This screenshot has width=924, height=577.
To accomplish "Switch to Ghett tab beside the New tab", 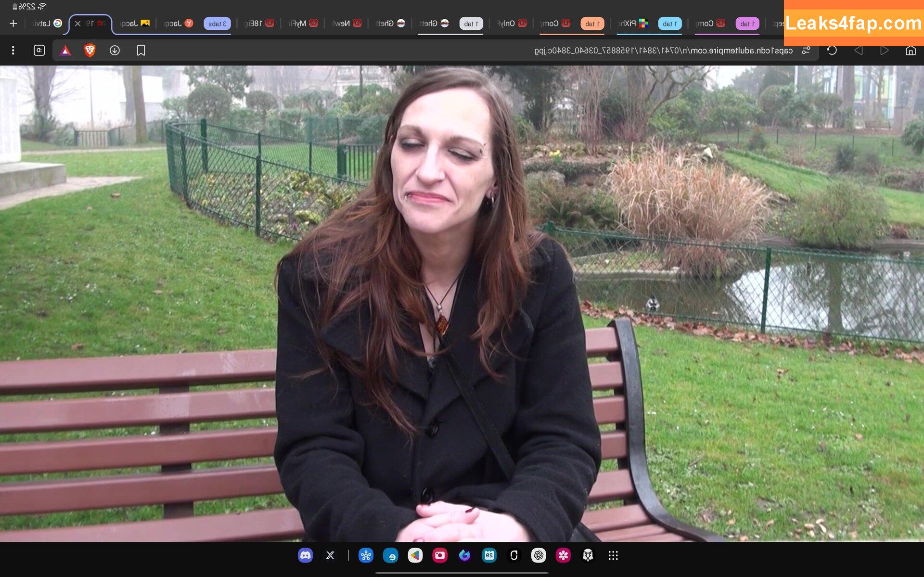I will coord(390,23).
